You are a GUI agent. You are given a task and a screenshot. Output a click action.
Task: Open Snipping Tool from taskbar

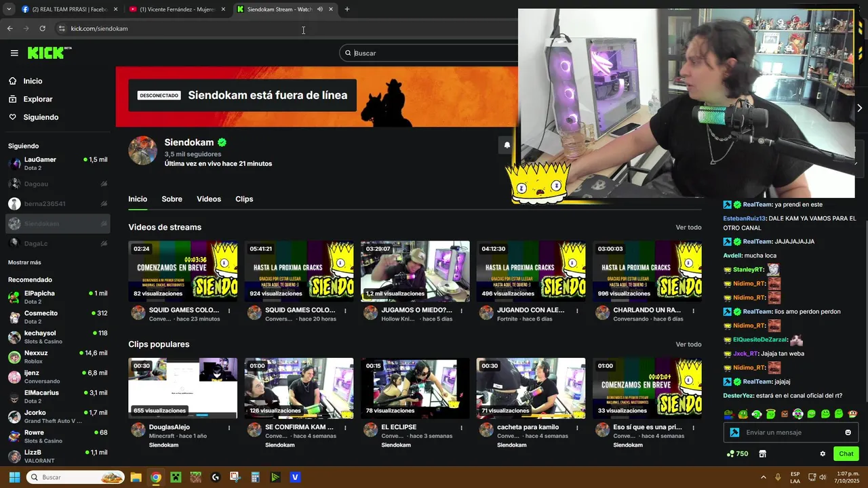pos(235,477)
